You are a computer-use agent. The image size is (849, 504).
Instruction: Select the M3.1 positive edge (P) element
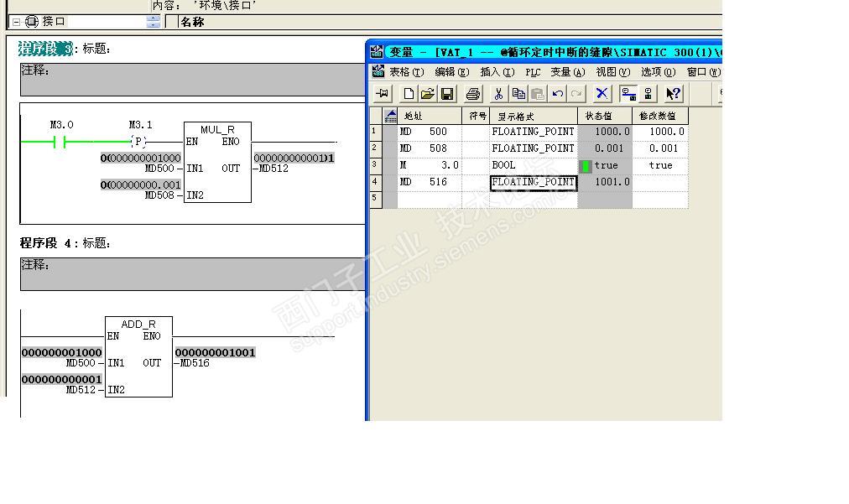click(x=138, y=142)
